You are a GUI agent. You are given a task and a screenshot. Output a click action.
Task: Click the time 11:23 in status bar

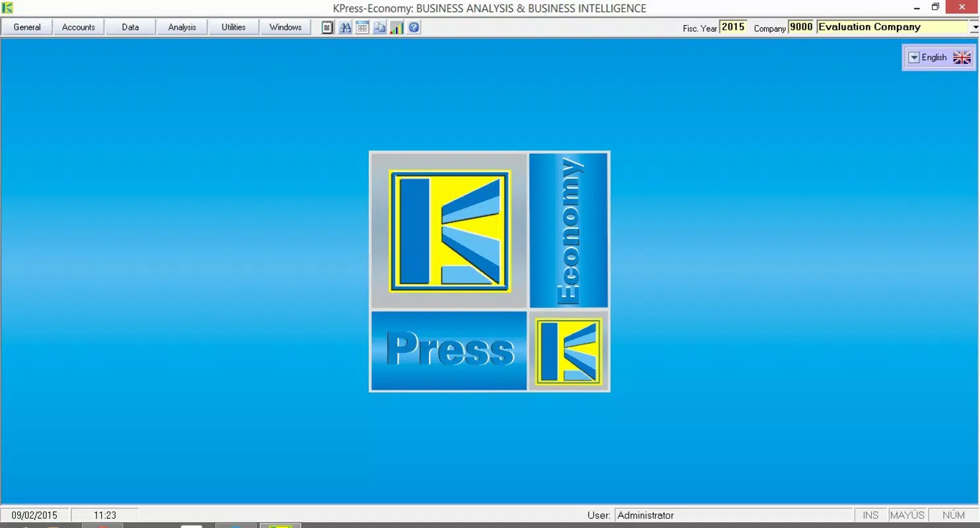pyautogui.click(x=105, y=515)
